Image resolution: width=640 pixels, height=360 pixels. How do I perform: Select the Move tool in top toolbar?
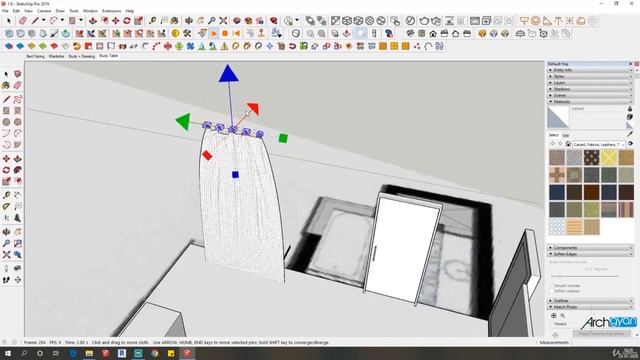(x=116, y=21)
